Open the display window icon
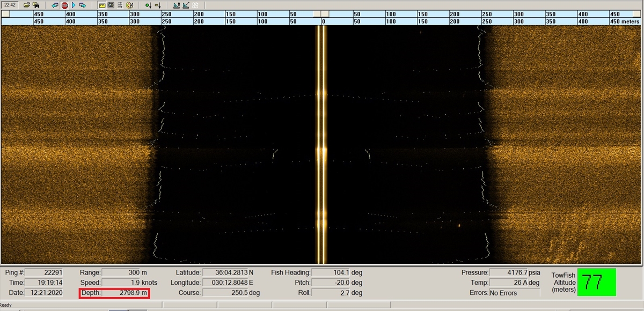The width and height of the screenshot is (644, 311). (x=111, y=5)
